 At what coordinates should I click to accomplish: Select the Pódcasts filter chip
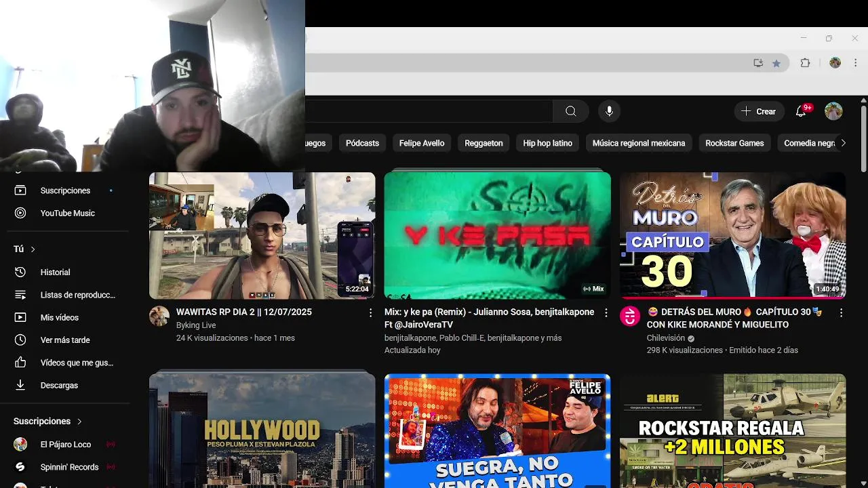click(362, 143)
